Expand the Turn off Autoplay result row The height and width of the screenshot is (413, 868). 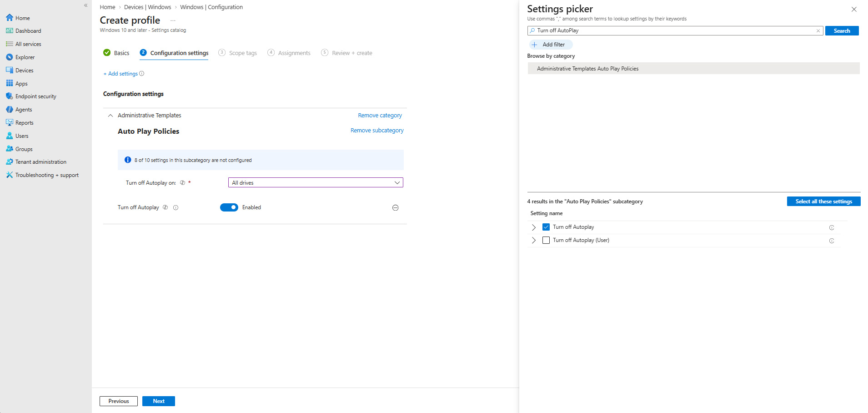tap(534, 227)
